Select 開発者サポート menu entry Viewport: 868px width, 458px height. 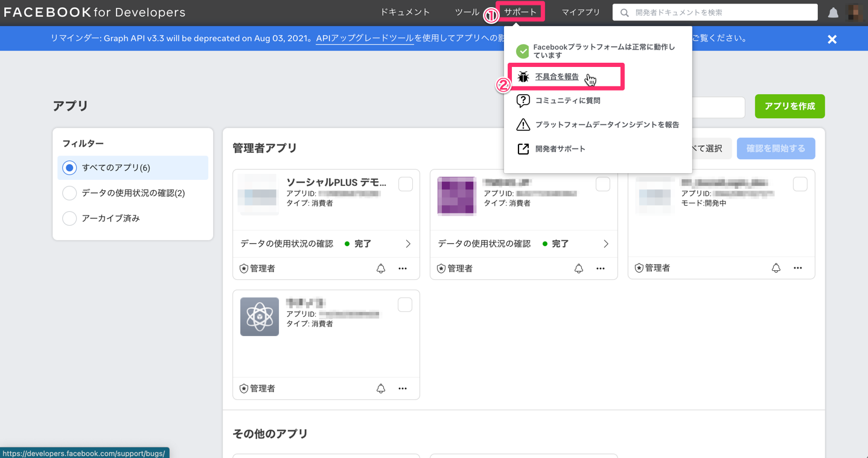(x=560, y=149)
